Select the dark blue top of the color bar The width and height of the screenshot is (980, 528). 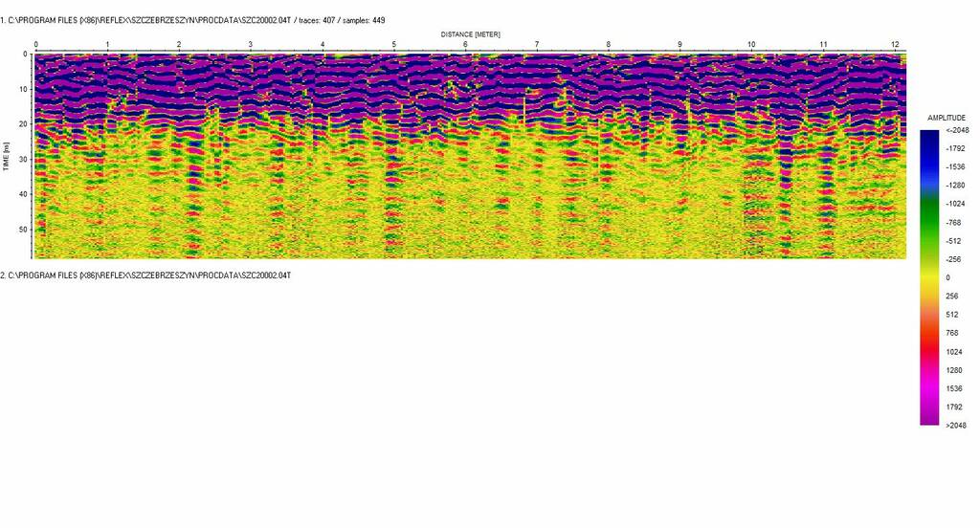point(929,134)
